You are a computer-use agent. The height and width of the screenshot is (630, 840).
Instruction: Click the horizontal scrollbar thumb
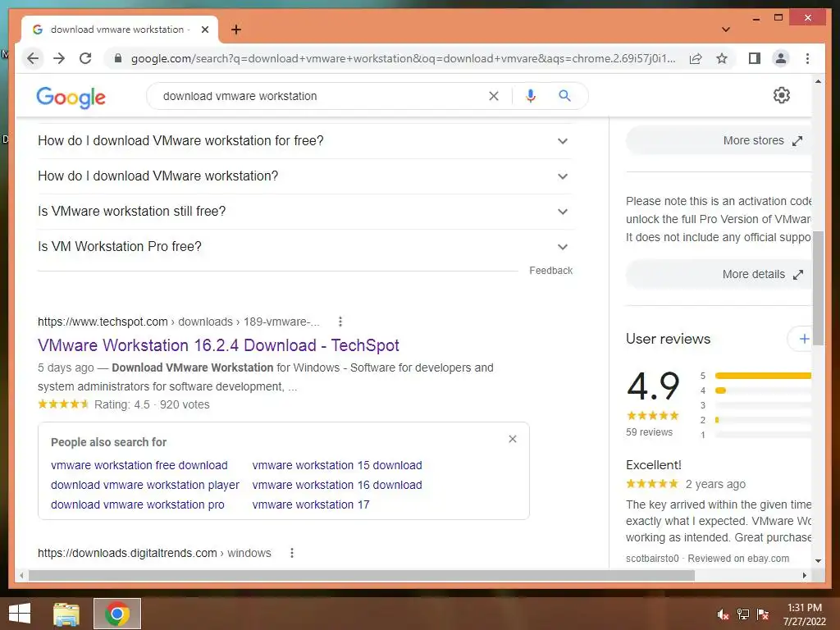click(x=362, y=576)
